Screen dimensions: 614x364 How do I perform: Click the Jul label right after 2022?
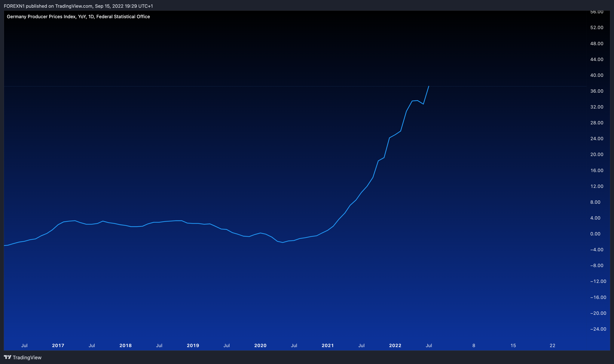(429, 345)
